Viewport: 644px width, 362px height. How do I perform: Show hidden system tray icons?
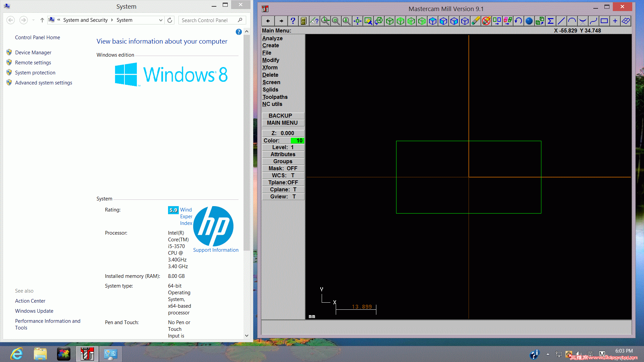548,354
